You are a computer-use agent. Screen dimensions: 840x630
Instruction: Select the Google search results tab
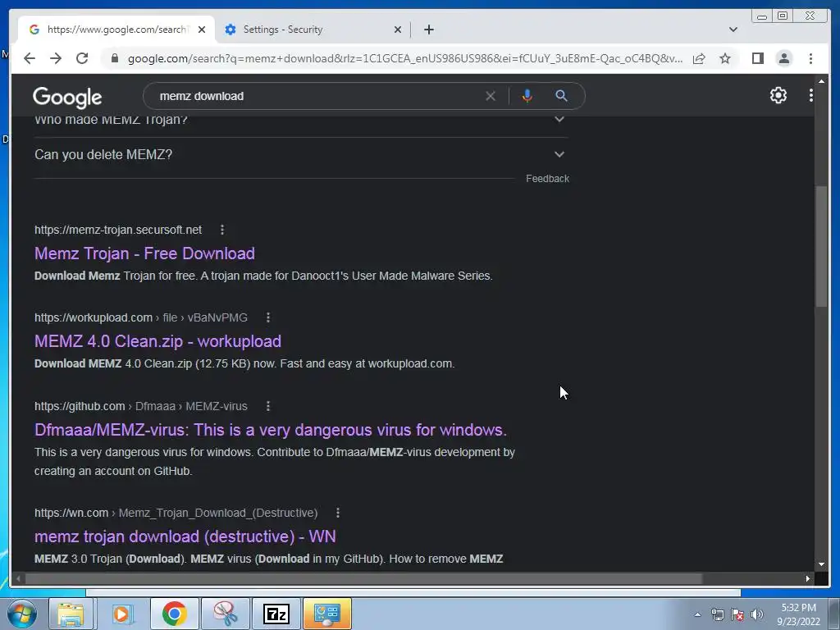pos(115,30)
